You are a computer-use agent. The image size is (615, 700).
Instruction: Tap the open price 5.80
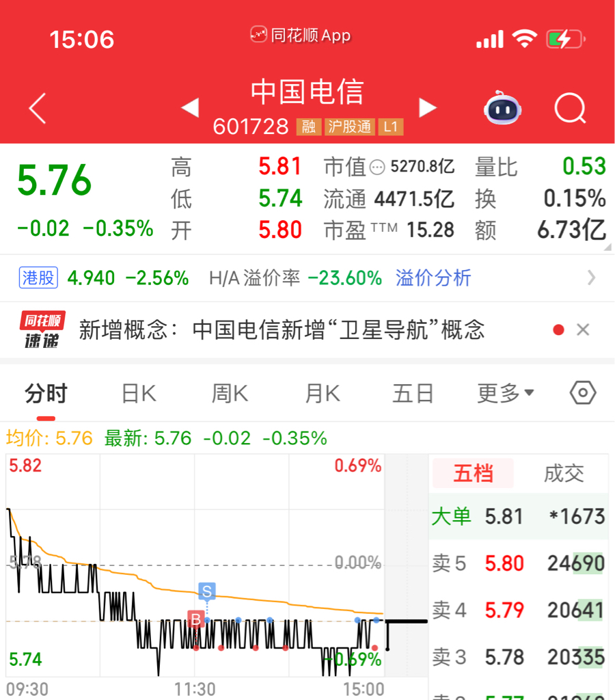coord(280,230)
